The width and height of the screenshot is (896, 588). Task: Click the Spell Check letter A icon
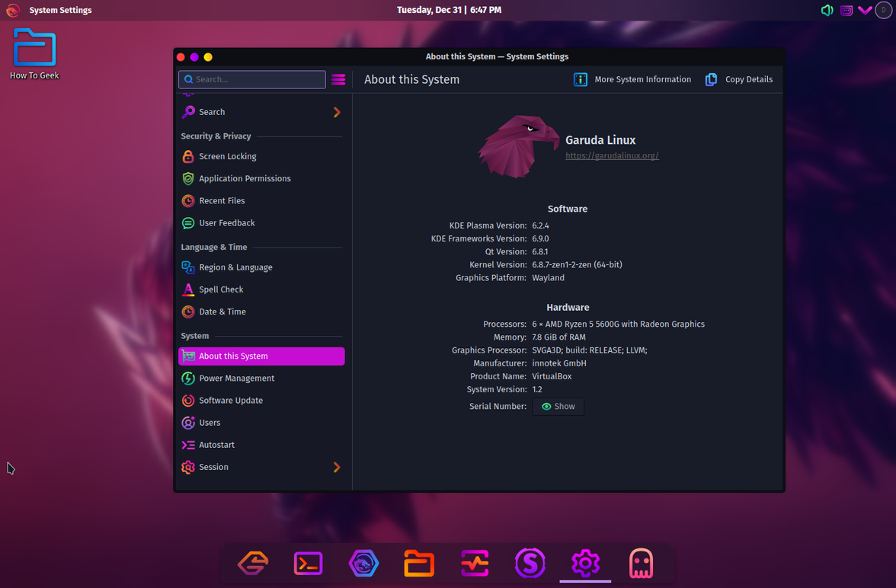point(188,289)
